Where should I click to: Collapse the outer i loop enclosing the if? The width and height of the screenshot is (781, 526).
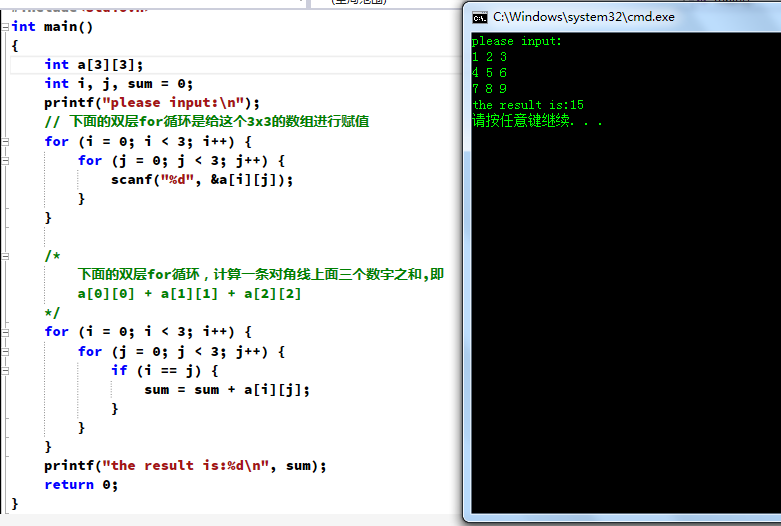tap(5, 332)
